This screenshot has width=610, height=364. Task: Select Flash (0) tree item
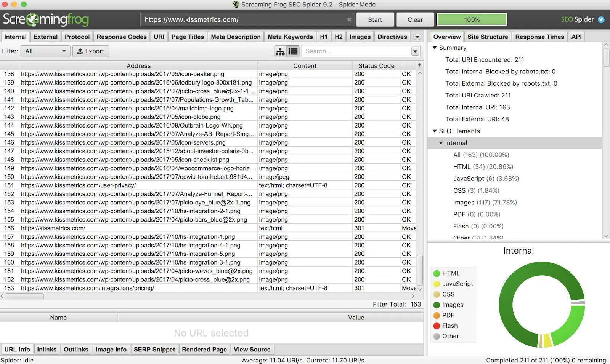(x=478, y=226)
